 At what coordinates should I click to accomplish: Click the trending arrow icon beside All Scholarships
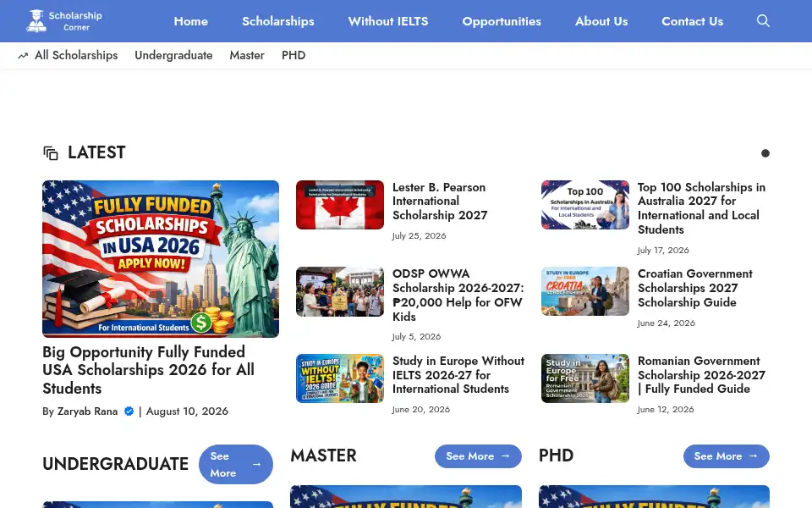click(23, 56)
